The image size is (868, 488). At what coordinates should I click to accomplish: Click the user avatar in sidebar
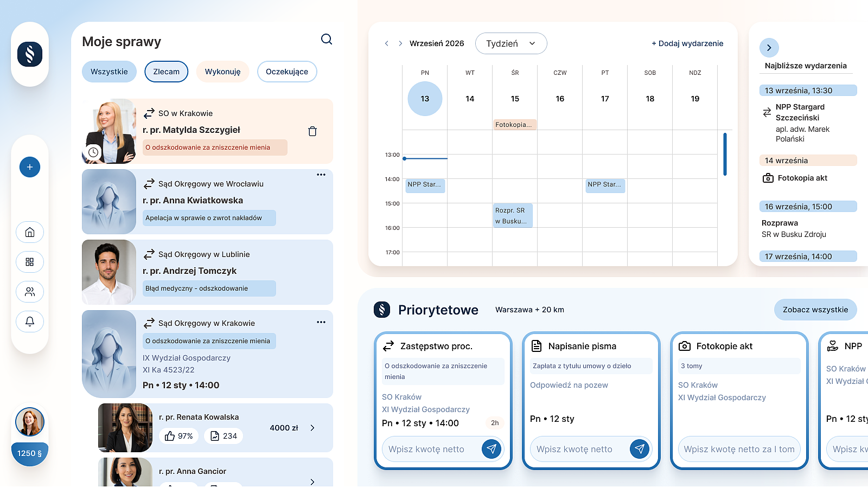pos(30,422)
